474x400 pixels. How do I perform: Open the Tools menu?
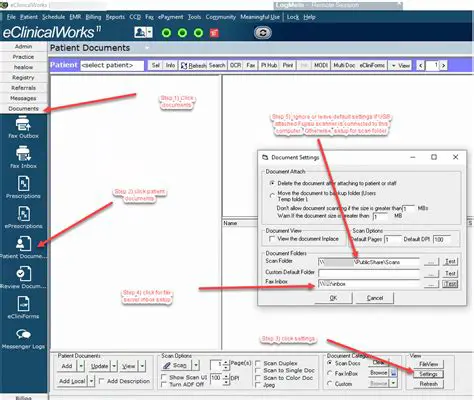tap(194, 17)
